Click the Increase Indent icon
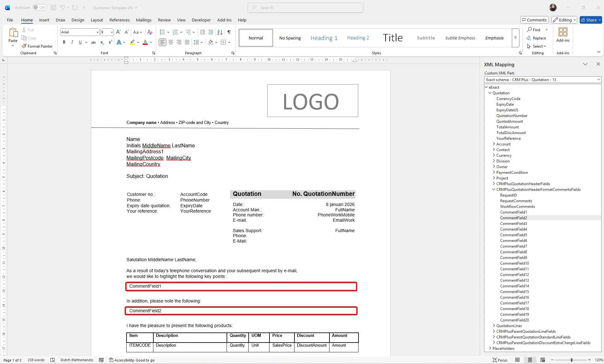This screenshot has height=364, width=604. click(211, 32)
